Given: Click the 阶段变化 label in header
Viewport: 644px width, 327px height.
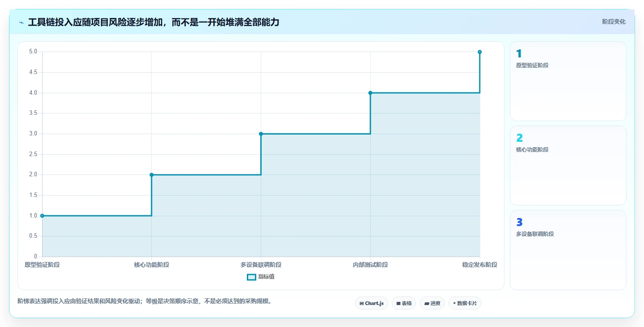Looking at the screenshot, I should click(x=613, y=22).
